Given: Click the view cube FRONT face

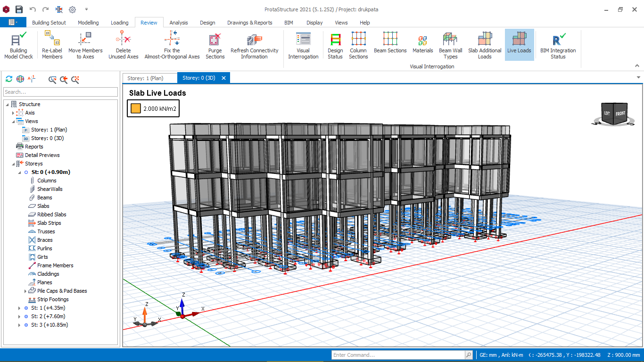Looking at the screenshot, I should 620,114.
